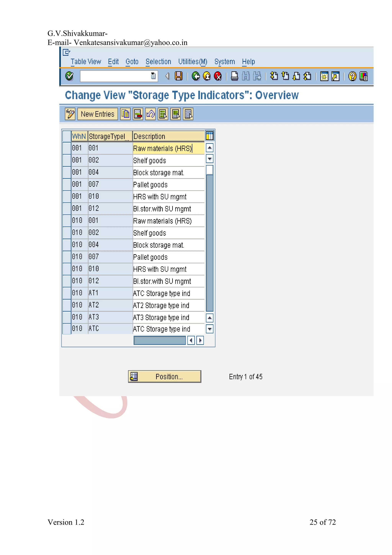
Task: Click horizontal scroll right arrow
Action: tap(200, 340)
